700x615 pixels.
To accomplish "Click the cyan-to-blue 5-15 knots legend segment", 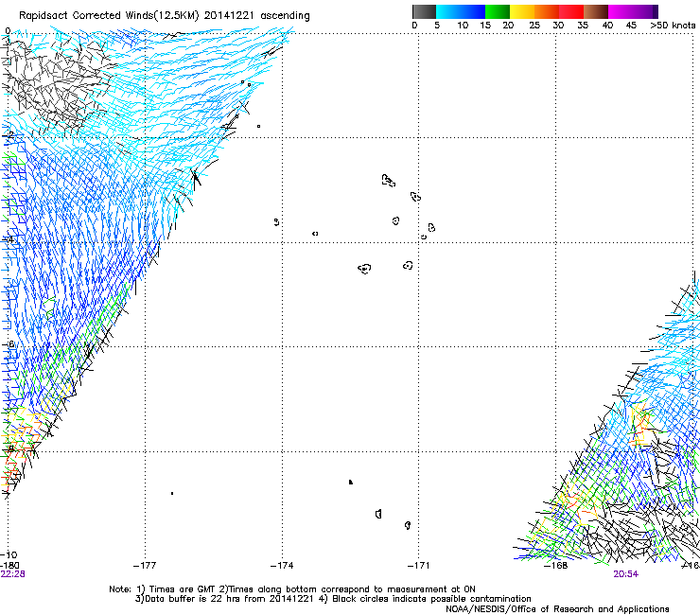I will pos(461,11).
